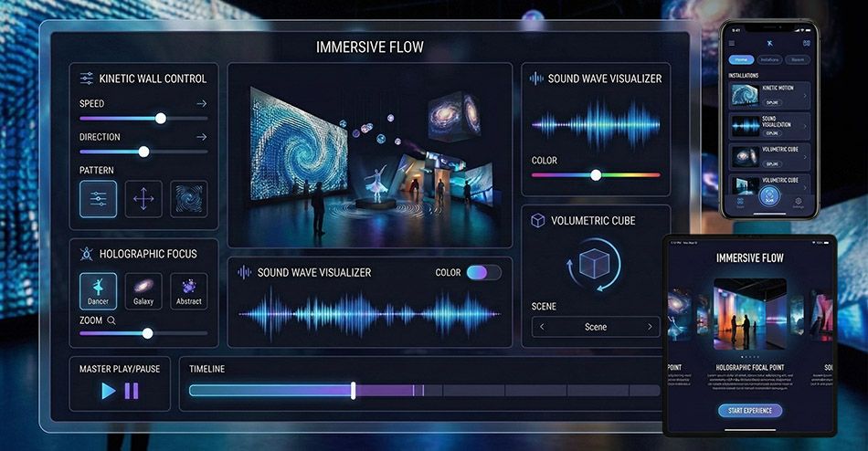Click the waveform icon in the Sound Wave Visualizer header below the preview

(245, 272)
